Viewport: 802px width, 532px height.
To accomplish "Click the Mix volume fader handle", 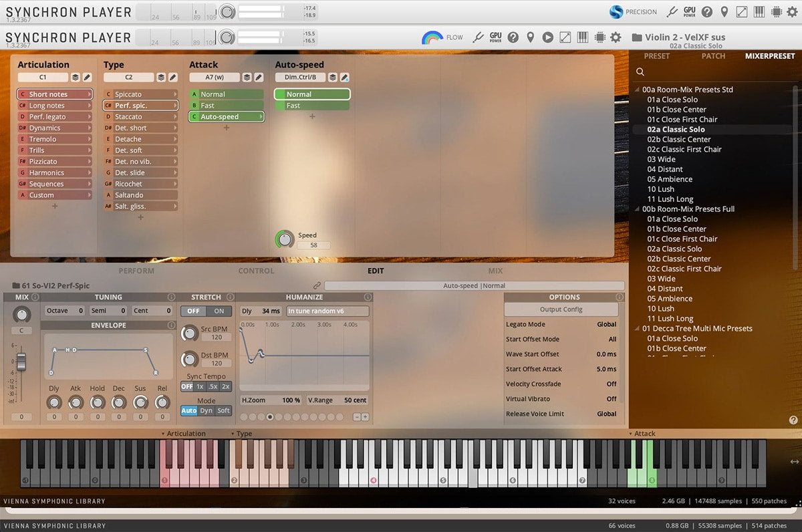I will [x=21, y=362].
